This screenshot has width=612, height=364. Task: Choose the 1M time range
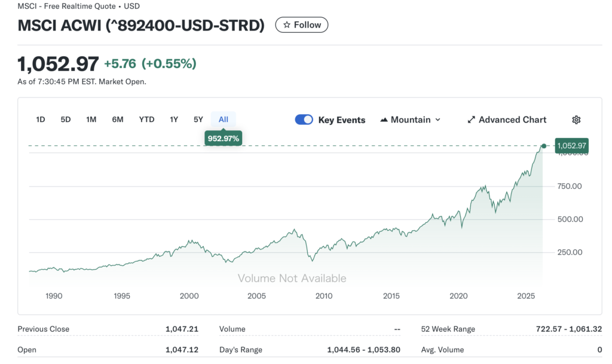click(x=91, y=120)
